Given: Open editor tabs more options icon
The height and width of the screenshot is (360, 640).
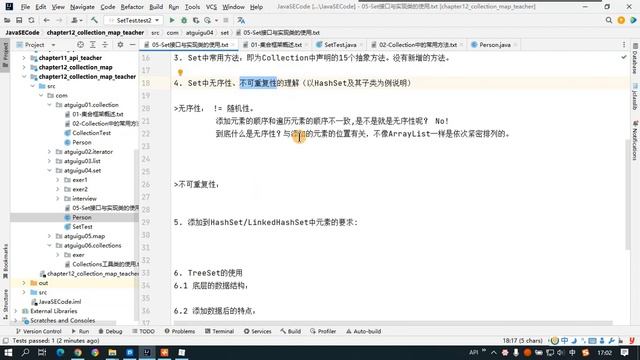Looking at the screenshot, I should [624, 44].
